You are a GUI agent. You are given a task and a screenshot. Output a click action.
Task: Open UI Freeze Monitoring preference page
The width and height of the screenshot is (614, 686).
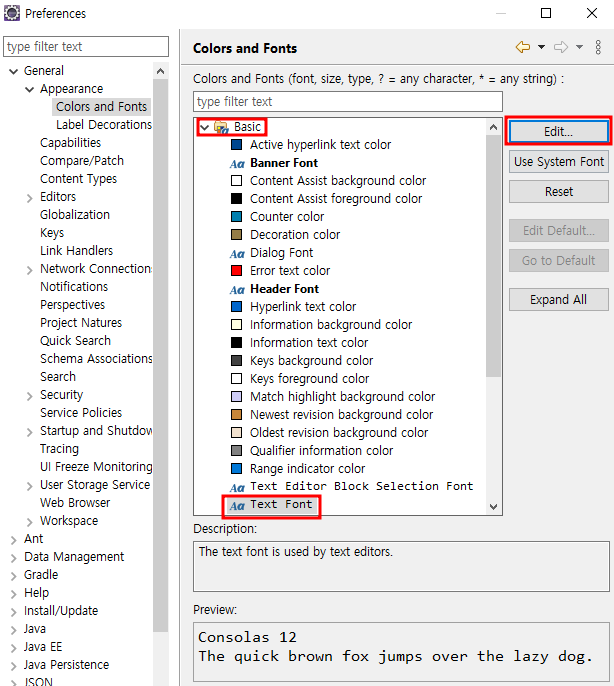pos(96,467)
